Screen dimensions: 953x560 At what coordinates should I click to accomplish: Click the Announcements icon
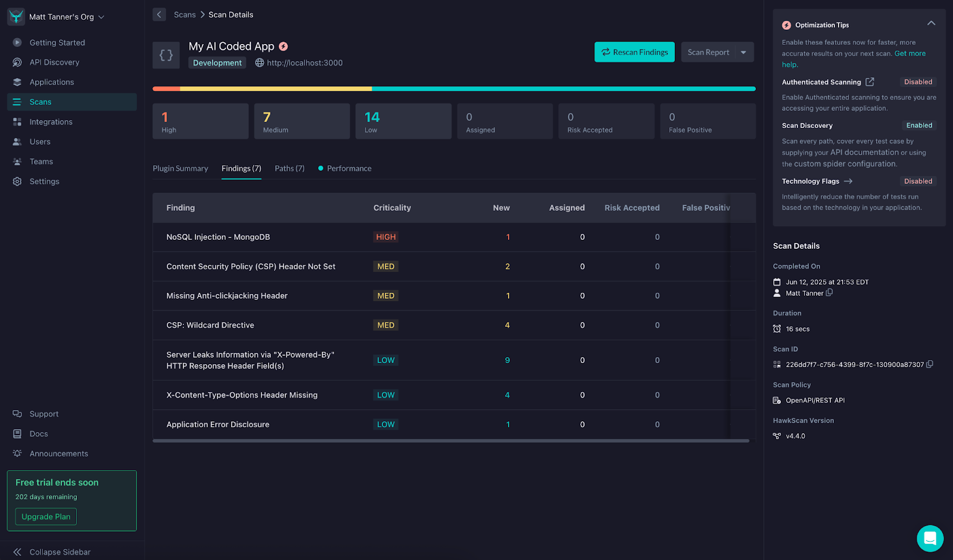[17, 453]
